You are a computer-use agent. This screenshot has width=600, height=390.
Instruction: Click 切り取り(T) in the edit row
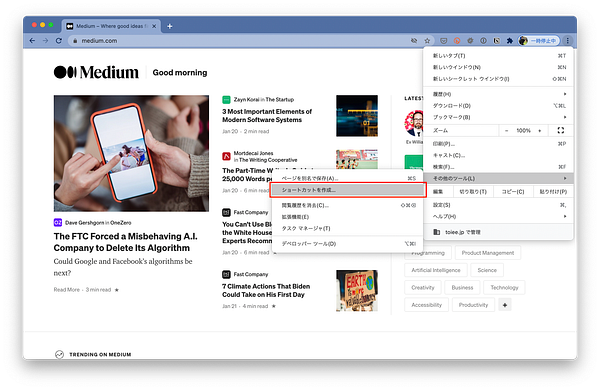click(473, 191)
